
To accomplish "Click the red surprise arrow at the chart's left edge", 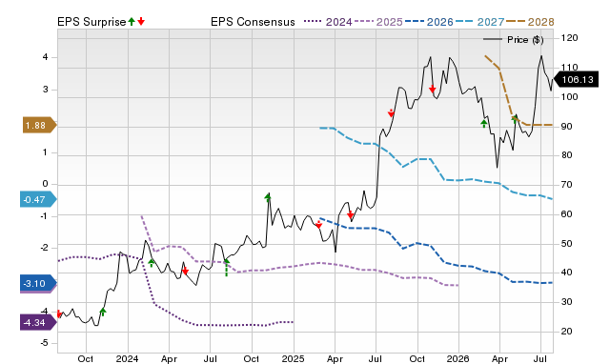I will pos(59,313).
